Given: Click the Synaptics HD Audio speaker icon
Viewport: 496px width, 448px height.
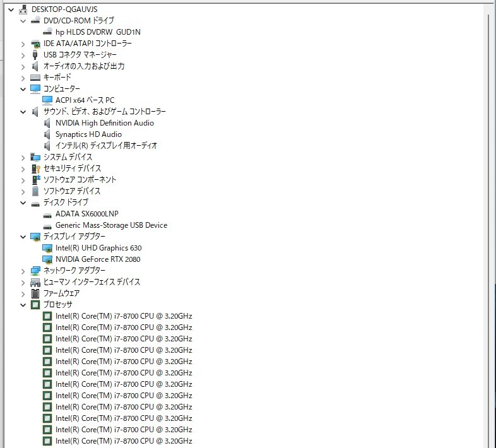Looking at the screenshot, I should point(47,134).
